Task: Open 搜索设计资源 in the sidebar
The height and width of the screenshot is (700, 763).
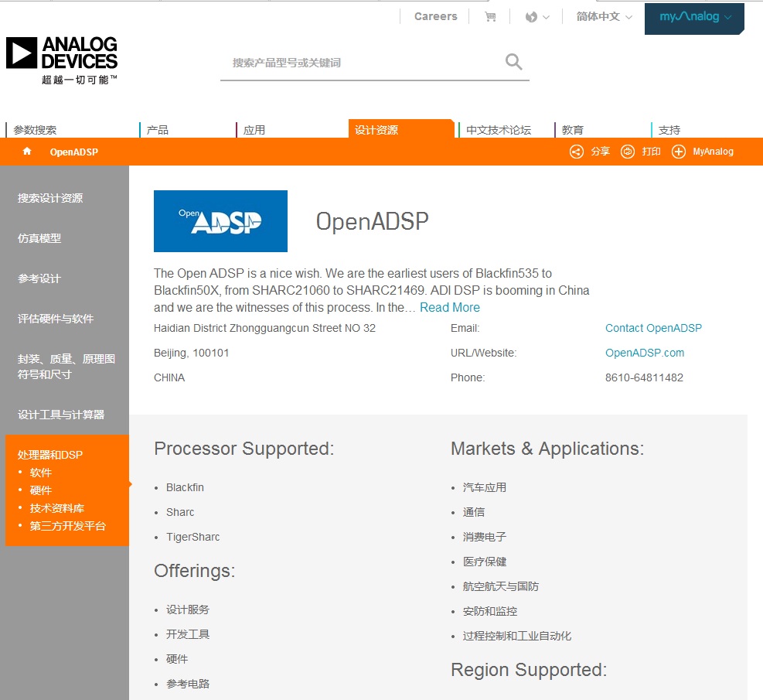Action: (50, 198)
